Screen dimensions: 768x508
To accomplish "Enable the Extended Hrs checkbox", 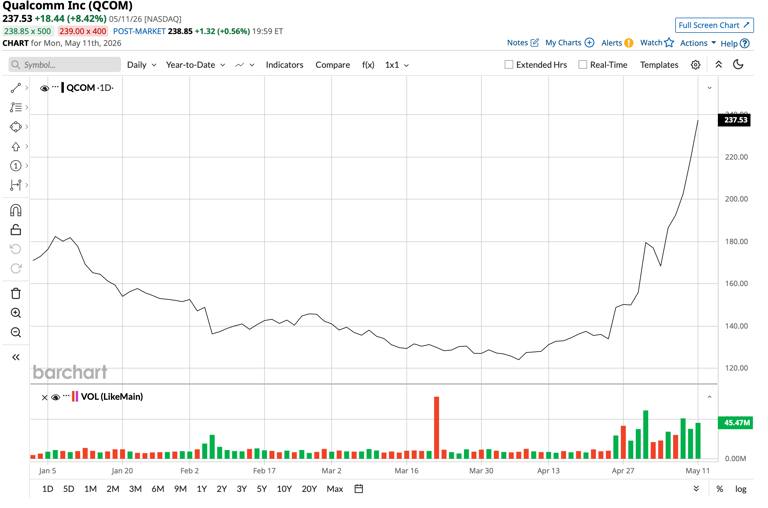I will [x=509, y=65].
